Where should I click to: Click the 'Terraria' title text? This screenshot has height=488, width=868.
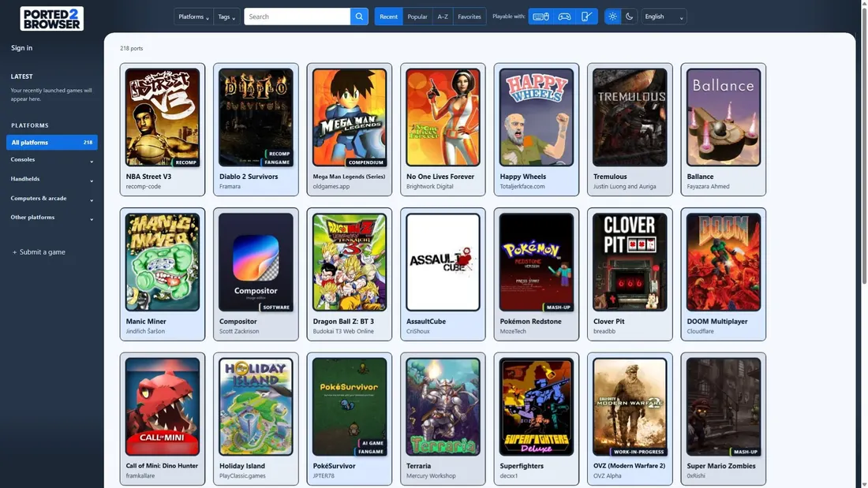pyautogui.click(x=418, y=466)
